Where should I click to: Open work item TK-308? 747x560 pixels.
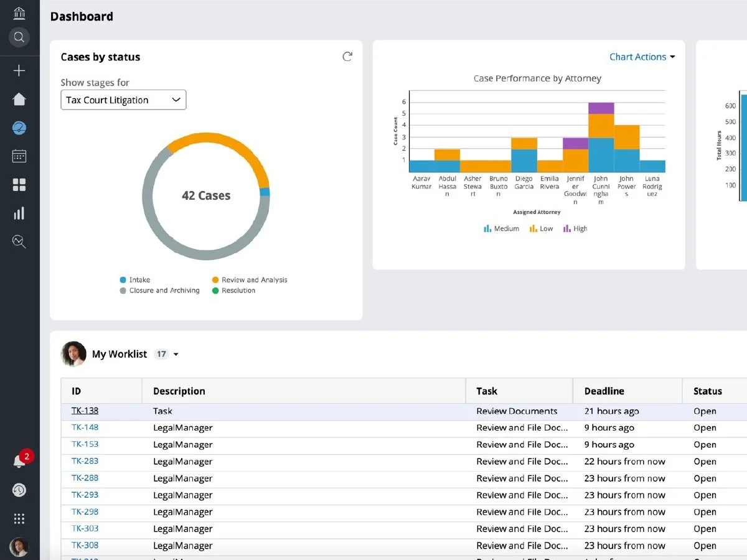[85, 545]
